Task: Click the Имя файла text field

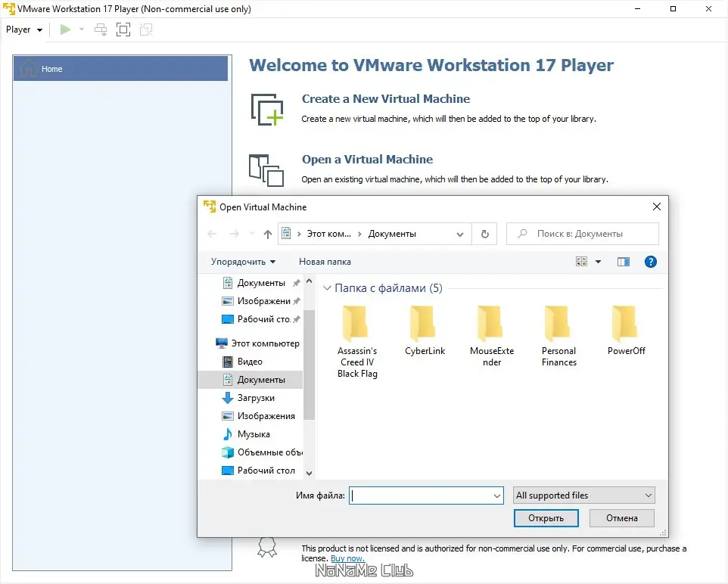Action: (421, 495)
